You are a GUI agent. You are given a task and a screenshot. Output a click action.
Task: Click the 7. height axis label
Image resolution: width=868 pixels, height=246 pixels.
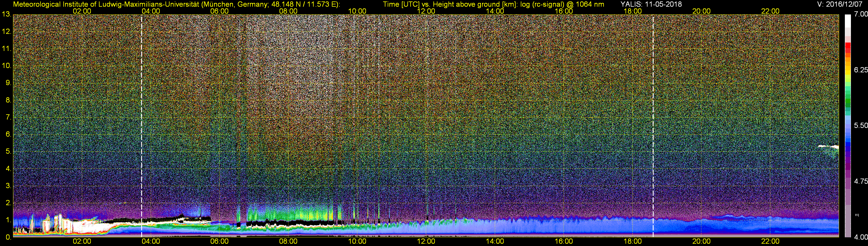pos(8,117)
